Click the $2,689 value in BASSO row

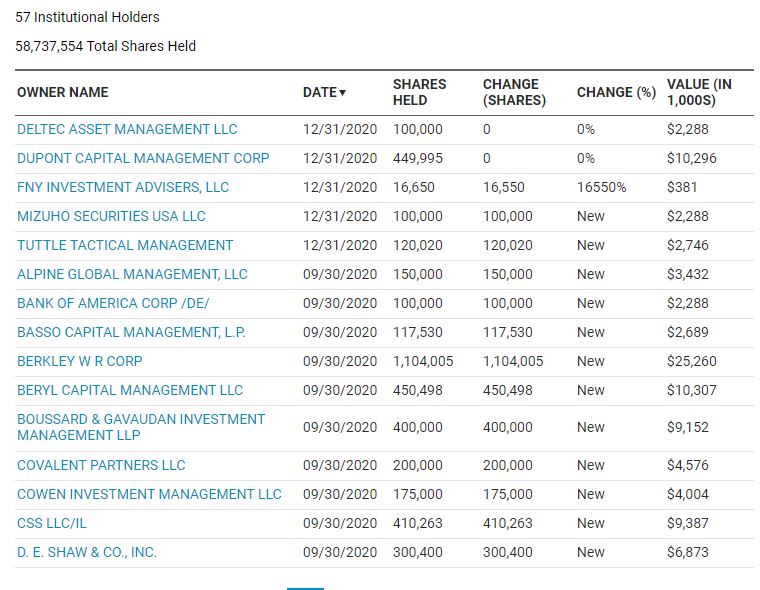click(x=687, y=333)
